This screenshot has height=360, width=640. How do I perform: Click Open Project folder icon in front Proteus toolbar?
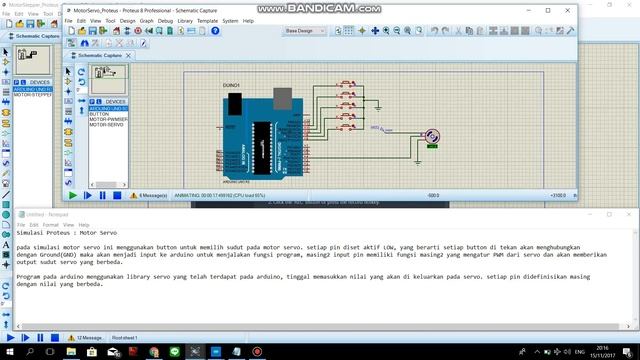coord(82,31)
